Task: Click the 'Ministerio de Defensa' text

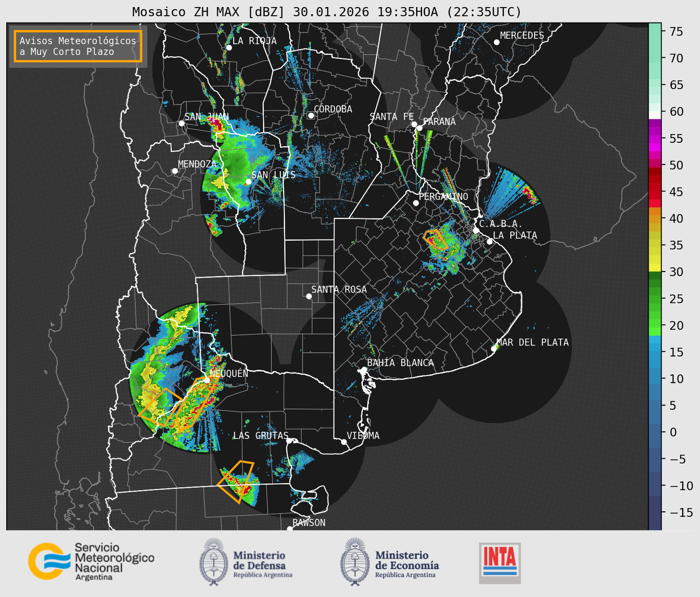Action: coord(259,560)
